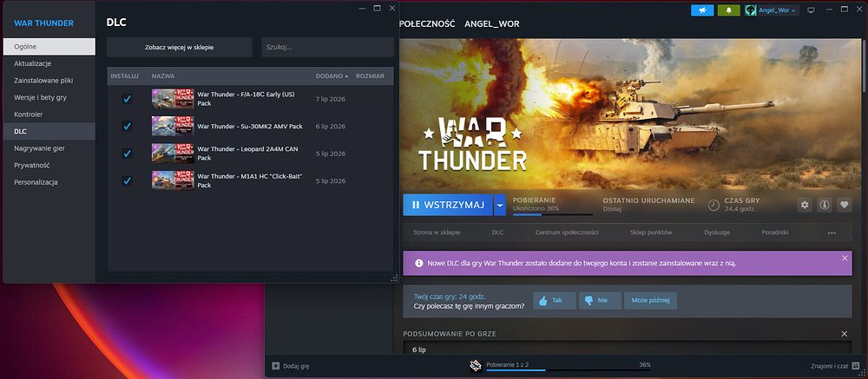Open Sklep punktów link

[x=651, y=232]
